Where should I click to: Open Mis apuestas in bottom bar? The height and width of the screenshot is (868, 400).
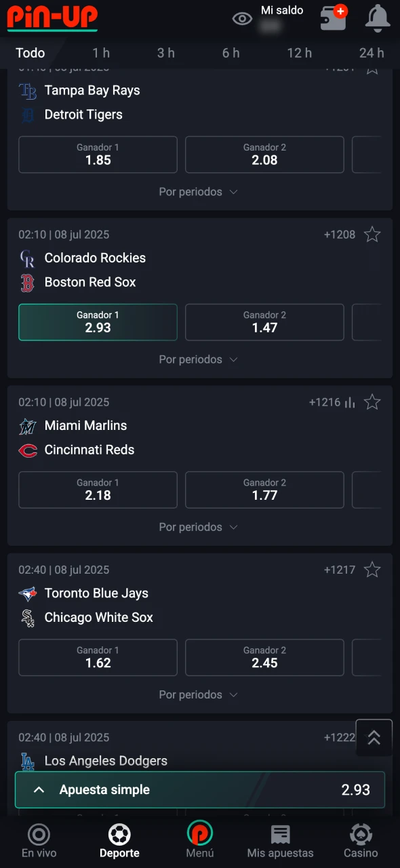click(281, 841)
